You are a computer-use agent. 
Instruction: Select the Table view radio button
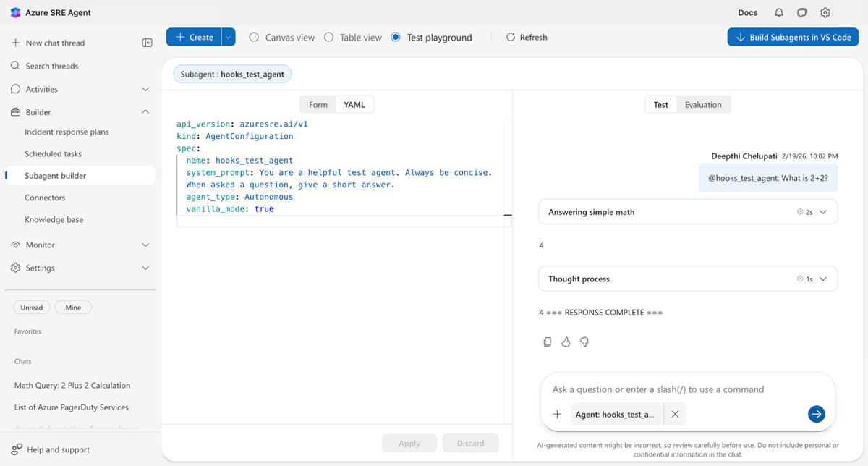(328, 38)
